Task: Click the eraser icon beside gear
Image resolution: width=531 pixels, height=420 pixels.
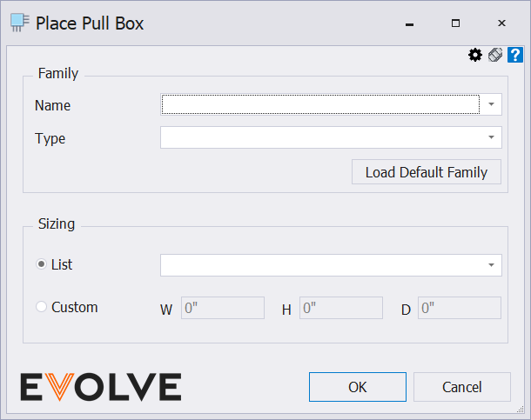Action: coord(495,55)
